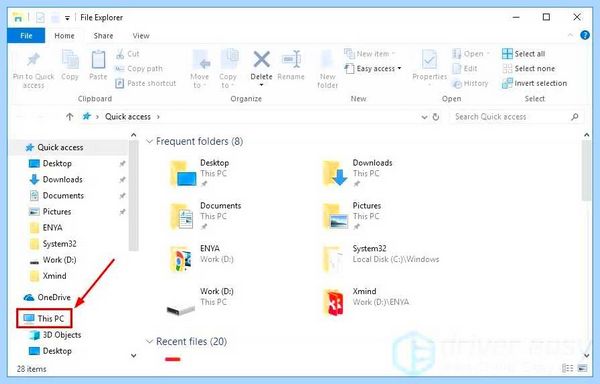Click Select none
This screenshot has width=600, height=384.
click(528, 69)
